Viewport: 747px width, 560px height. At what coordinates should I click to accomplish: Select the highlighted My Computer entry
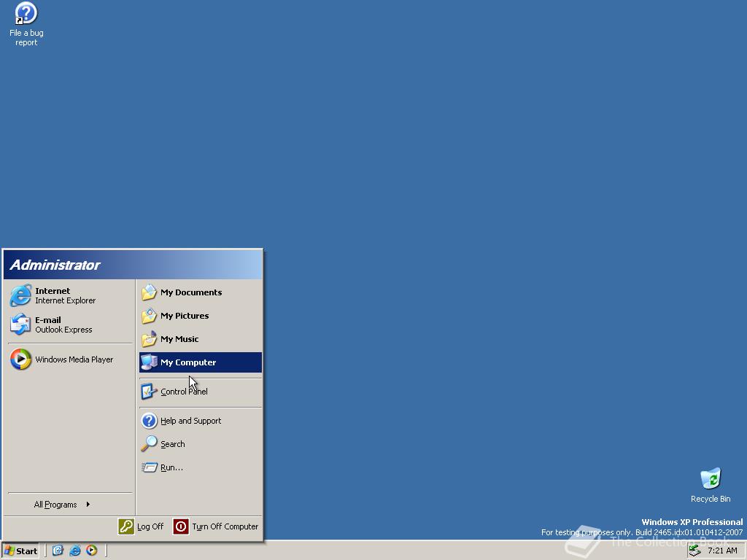[x=200, y=362]
